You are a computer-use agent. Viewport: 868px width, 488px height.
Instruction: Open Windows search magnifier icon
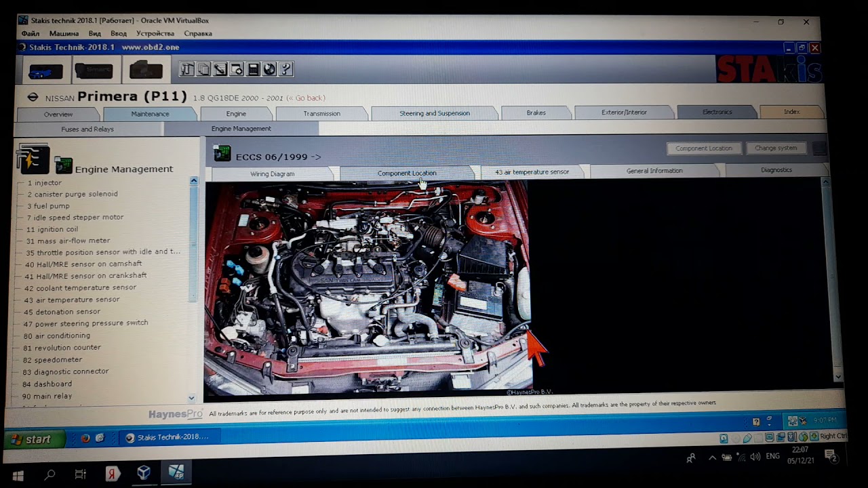pos(50,474)
